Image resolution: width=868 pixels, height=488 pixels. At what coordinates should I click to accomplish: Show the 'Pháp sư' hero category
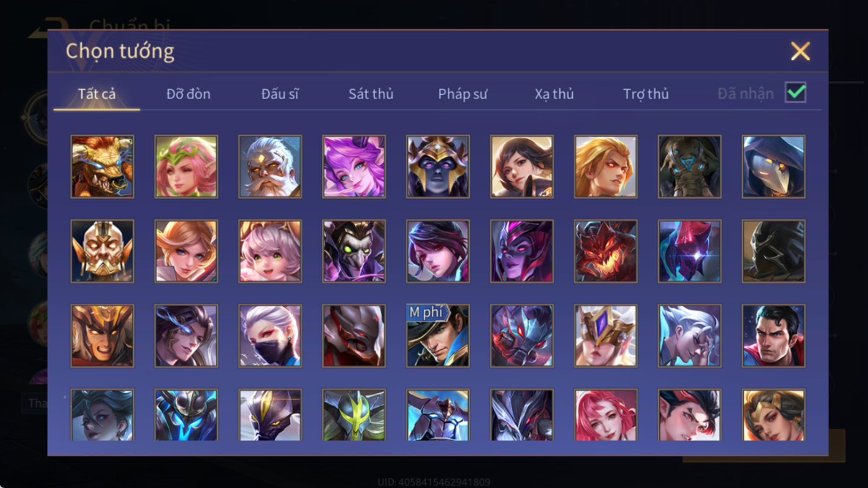point(463,94)
